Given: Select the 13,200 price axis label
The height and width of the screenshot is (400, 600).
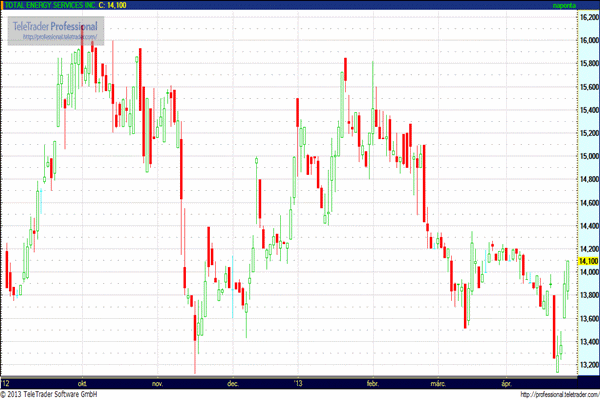Looking at the screenshot, I should tap(588, 365).
